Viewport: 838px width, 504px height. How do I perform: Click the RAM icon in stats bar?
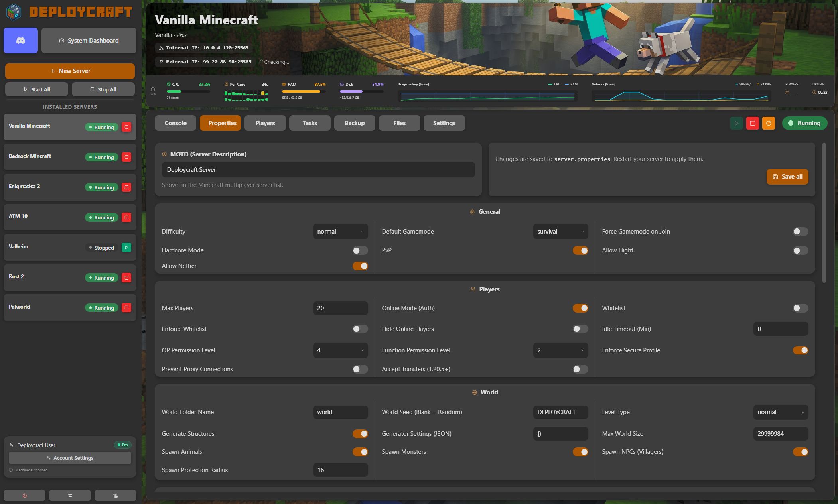(284, 84)
